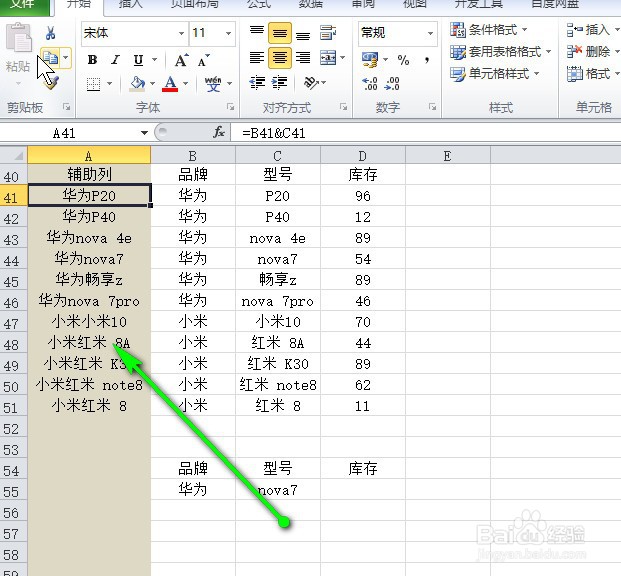621x576 pixels.
Task: Increase decimal places icon
Action: coord(370,84)
